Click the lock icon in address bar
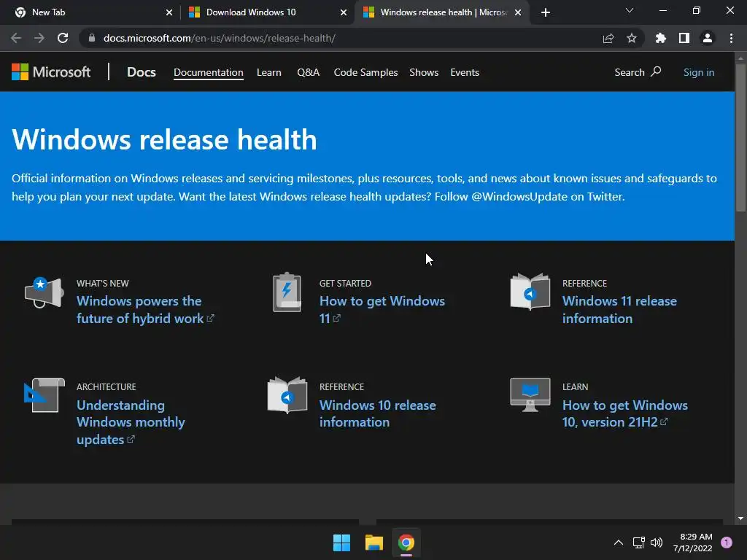Screen dimensions: 747x560 point(92,38)
